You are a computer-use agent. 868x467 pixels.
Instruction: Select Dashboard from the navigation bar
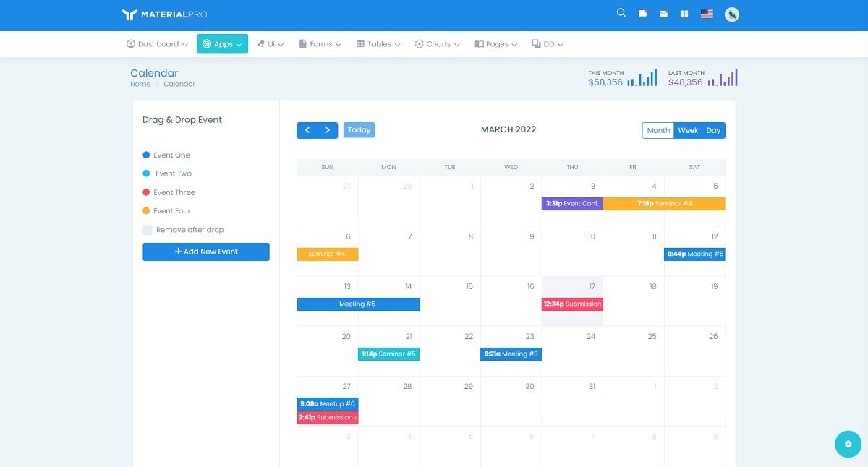coord(157,43)
